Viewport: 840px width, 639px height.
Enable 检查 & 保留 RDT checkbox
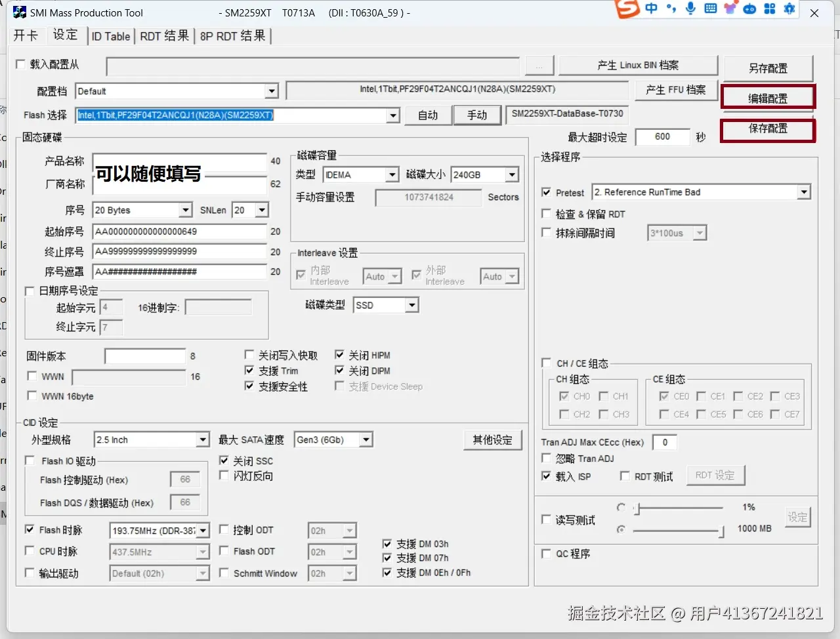click(546, 214)
